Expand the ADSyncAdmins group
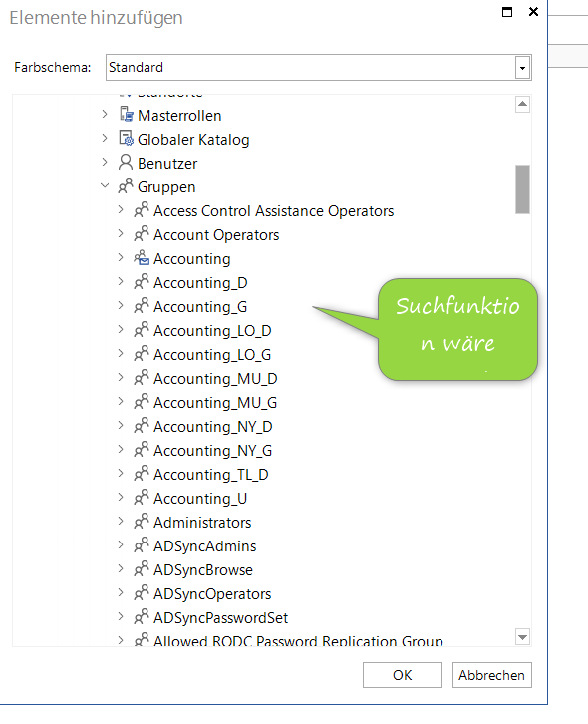 coord(121,545)
